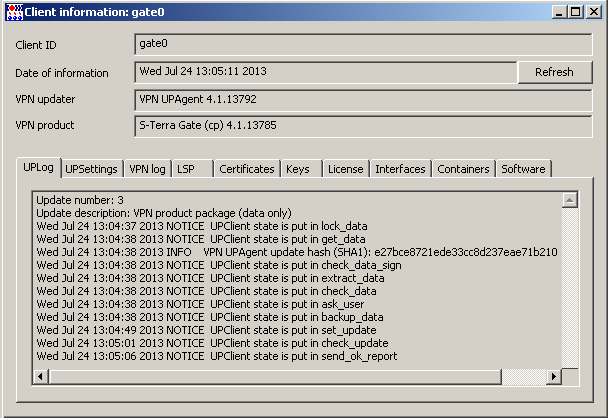This screenshot has height=418, width=608.
Task: Open the Certificates tab
Action: [247, 169]
